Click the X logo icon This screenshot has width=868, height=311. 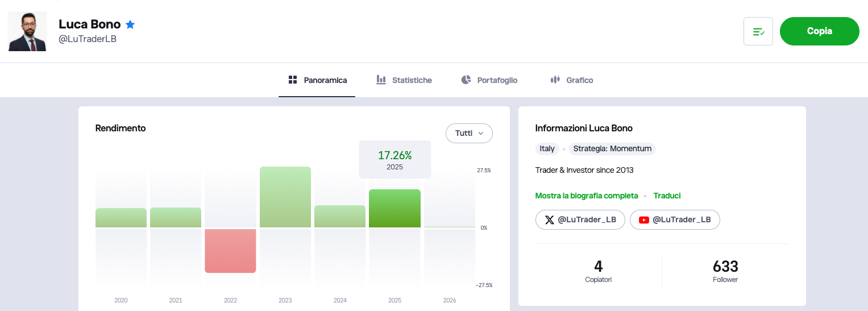click(x=549, y=220)
